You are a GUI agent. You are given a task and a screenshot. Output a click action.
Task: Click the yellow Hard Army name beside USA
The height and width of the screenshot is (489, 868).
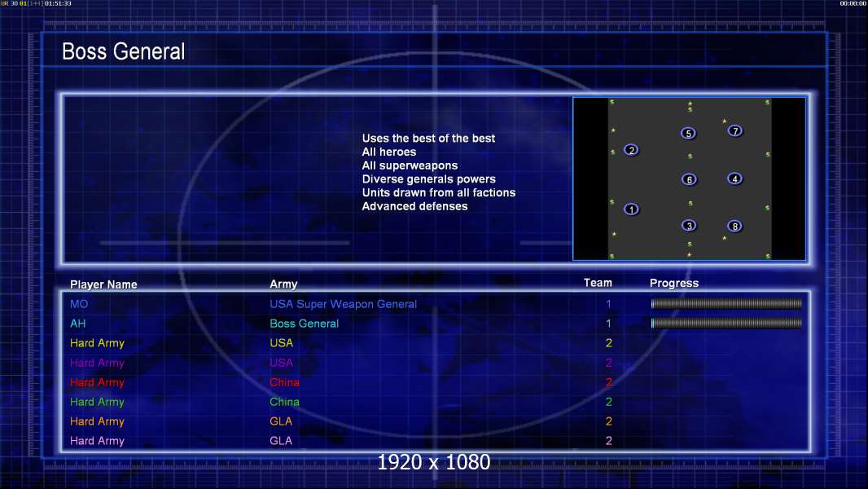click(x=97, y=343)
